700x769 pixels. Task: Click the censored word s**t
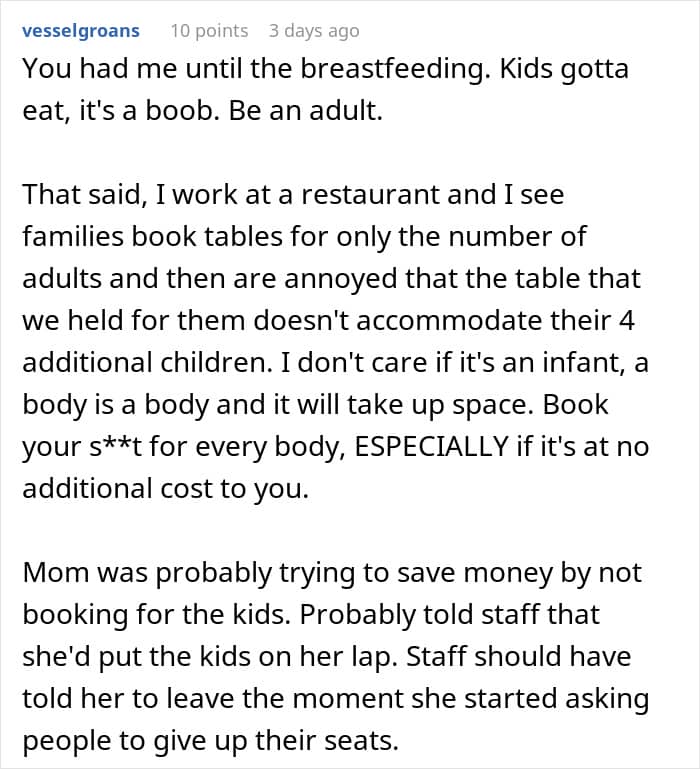tap(116, 447)
